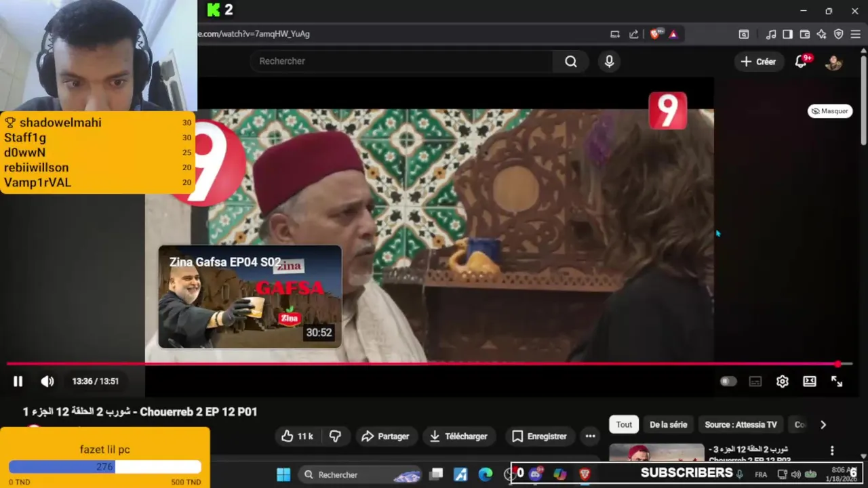The width and height of the screenshot is (868, 488).
Task: Open the Windows Start menu
Action: coord(283,474)
